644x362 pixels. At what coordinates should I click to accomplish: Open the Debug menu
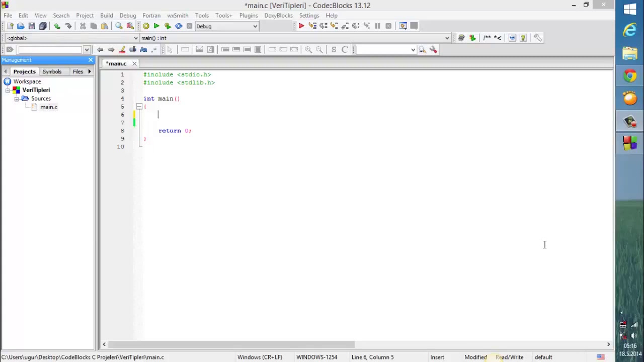(128, 15)
